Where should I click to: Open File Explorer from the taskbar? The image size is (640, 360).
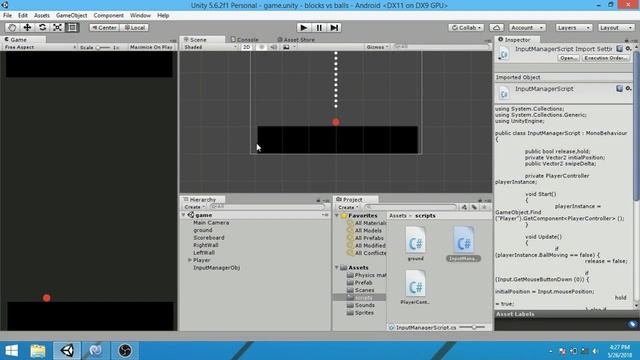click(38, 351)
